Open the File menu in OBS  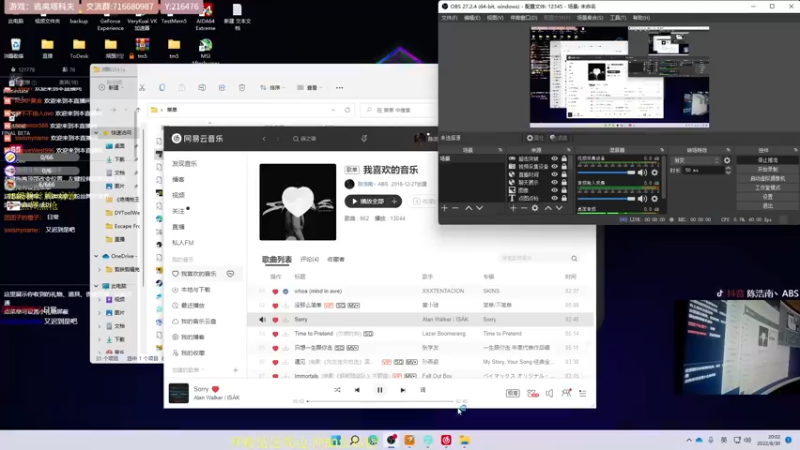(x=449, y=18)
